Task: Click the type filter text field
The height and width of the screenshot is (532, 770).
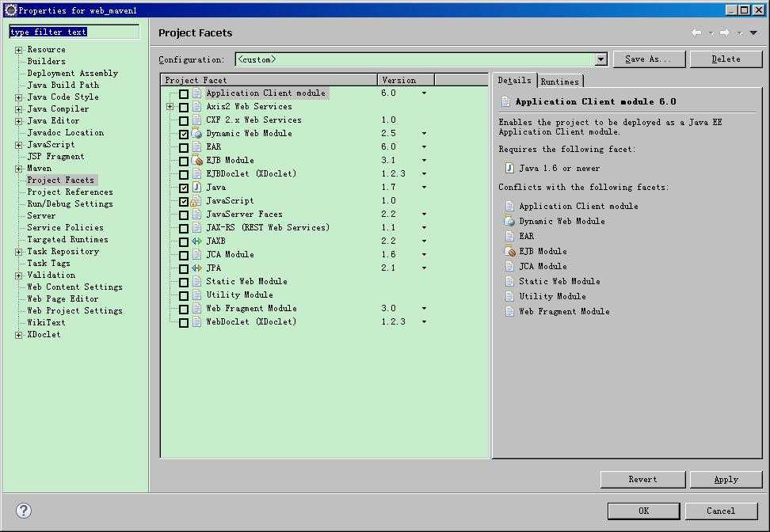Action: pyautogui.click(x=74, y=32)
